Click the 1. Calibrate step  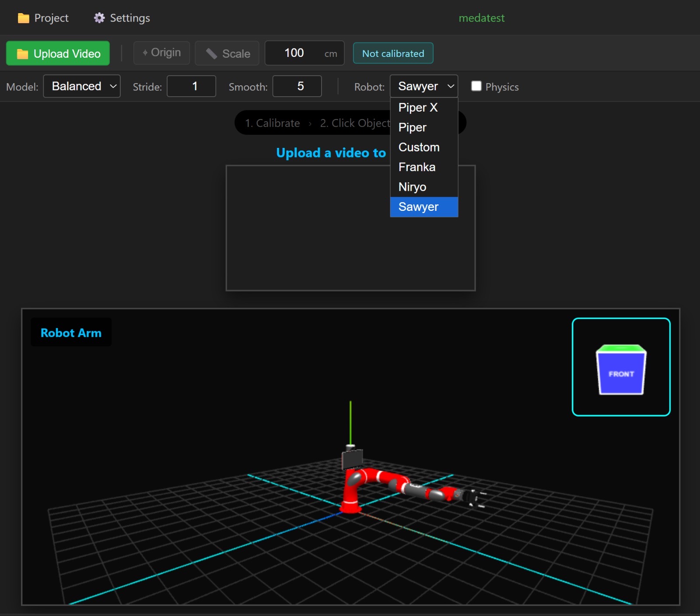(272, 123)
